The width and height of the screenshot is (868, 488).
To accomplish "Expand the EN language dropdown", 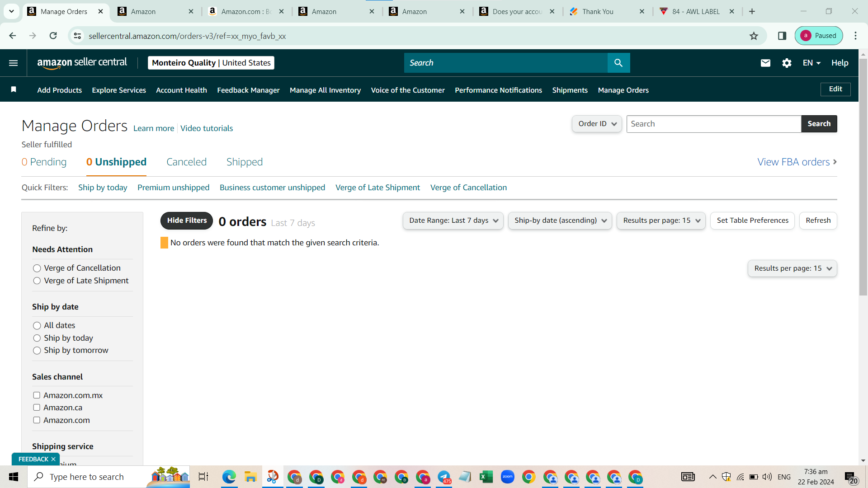I will pyautogui.click(x=811, y=63).
